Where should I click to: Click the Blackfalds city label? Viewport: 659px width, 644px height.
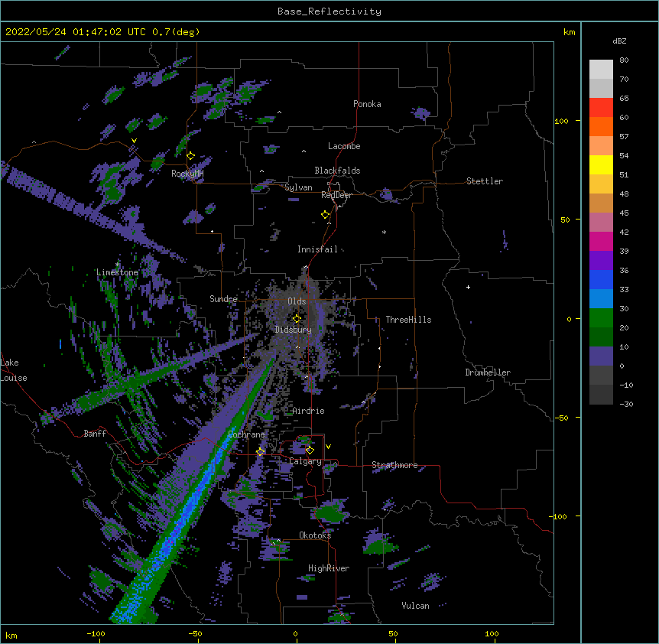click(x=337, y=171)
